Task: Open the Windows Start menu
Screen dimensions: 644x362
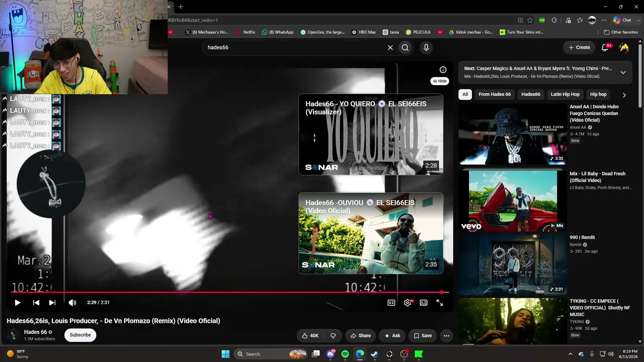Action: pyautogui.click(x=225, y=354)
